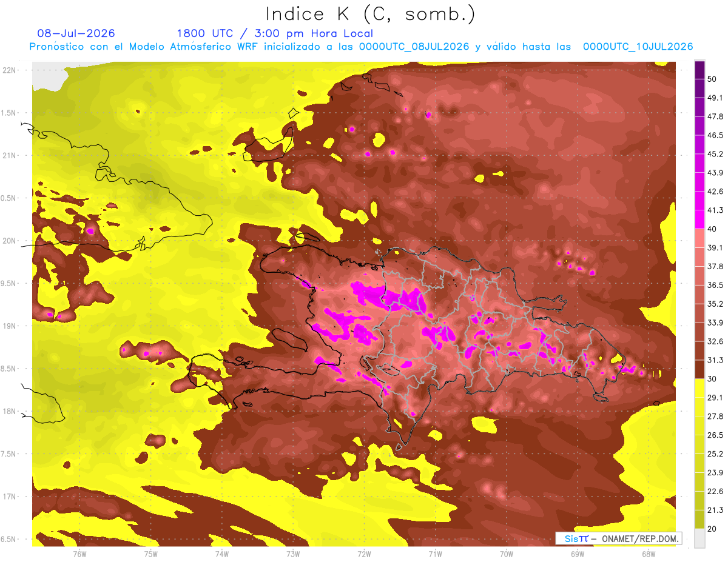Click the "23.9" colorbar label
Viewport: 728px width, 562px height.
click(x=715, y=472)
